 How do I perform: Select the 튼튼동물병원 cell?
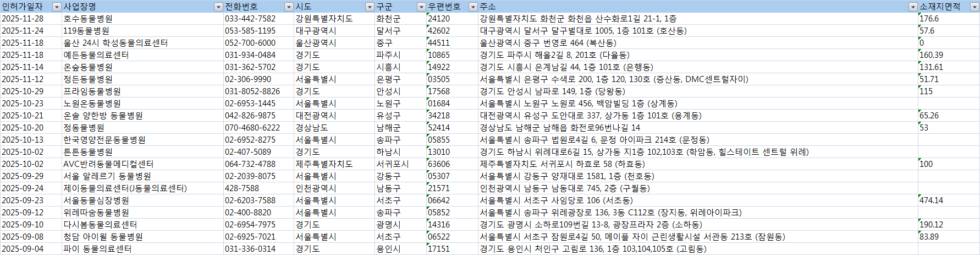click(x=142, y=152)
